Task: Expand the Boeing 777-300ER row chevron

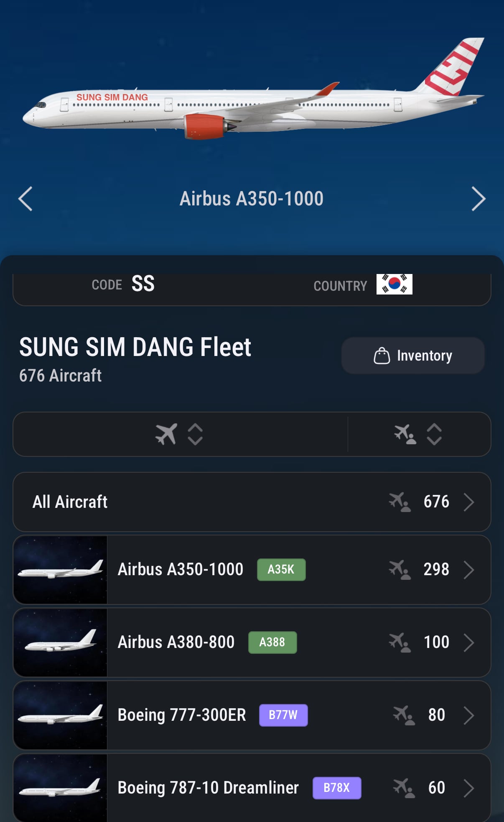Action: pyautogui.click(x=469, y=715)
